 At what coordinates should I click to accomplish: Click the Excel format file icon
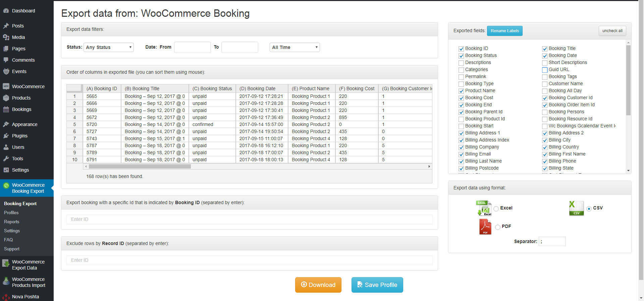(483, 208)
